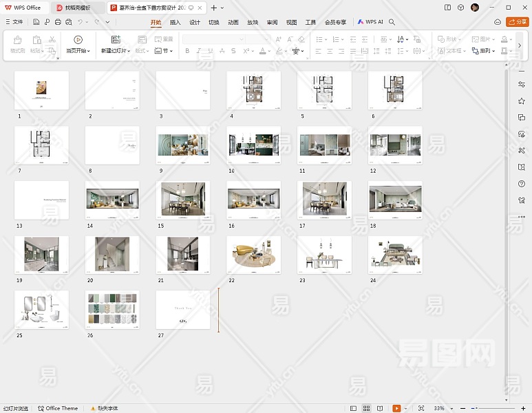Screen dimensions: 532x413
Task: Toggle bold text formatting
Action: click(x=188, y=51)
